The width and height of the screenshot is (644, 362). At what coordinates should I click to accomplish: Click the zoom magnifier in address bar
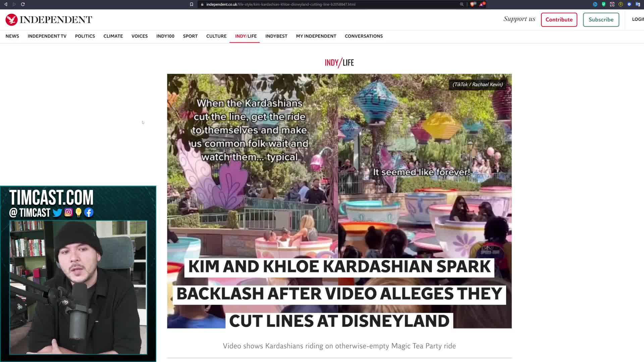pyautogui.click(x=462, y=4)
